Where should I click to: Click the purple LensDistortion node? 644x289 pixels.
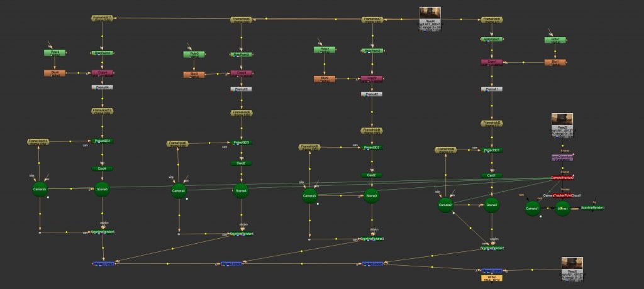(562, 157)
